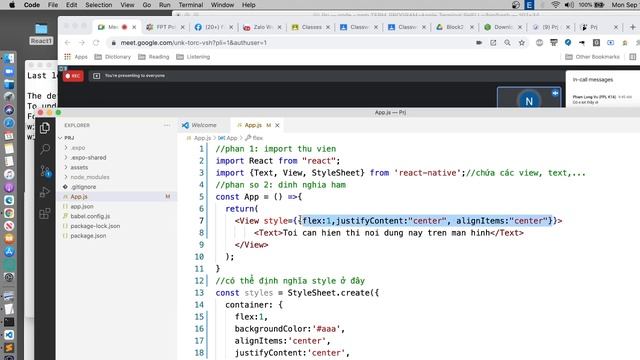Switch to the Welcome editor tab

tap(204, 125)
